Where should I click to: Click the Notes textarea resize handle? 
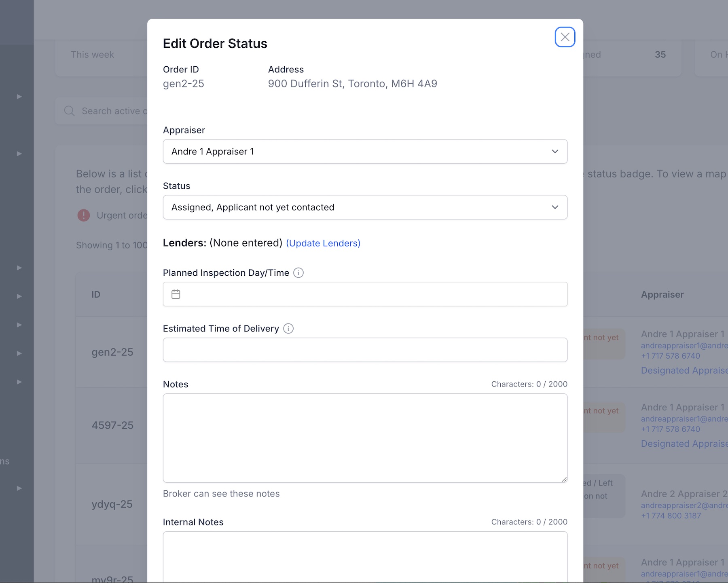(x=564, y=479)
